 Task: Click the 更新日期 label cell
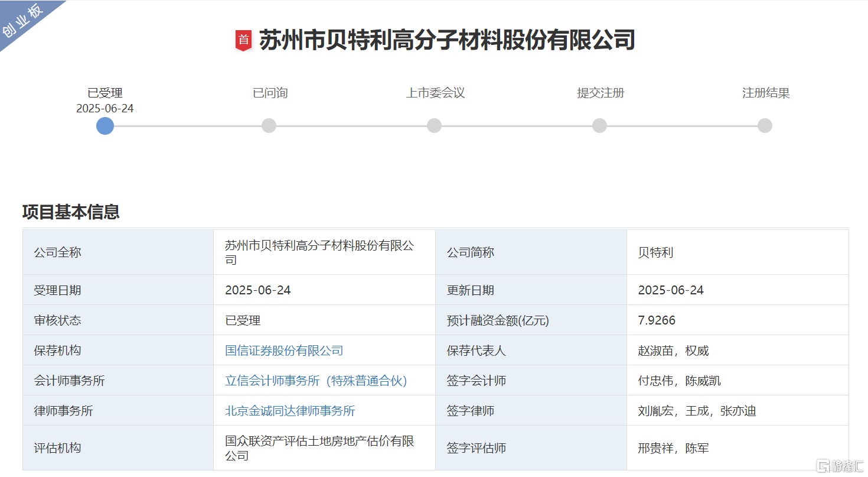coord(531,290)
